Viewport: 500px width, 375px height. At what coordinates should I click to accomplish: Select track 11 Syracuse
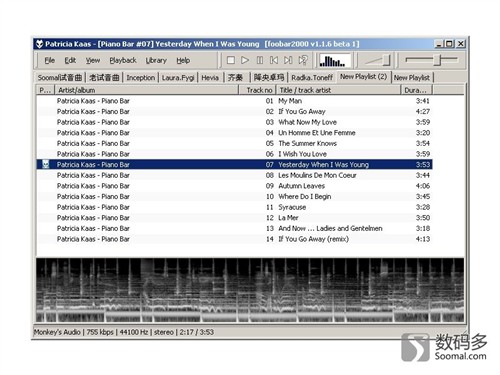pos(234,207)
